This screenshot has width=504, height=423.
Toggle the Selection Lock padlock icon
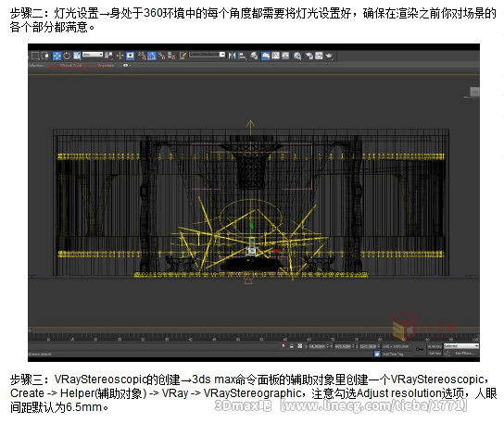coord(292,346)
